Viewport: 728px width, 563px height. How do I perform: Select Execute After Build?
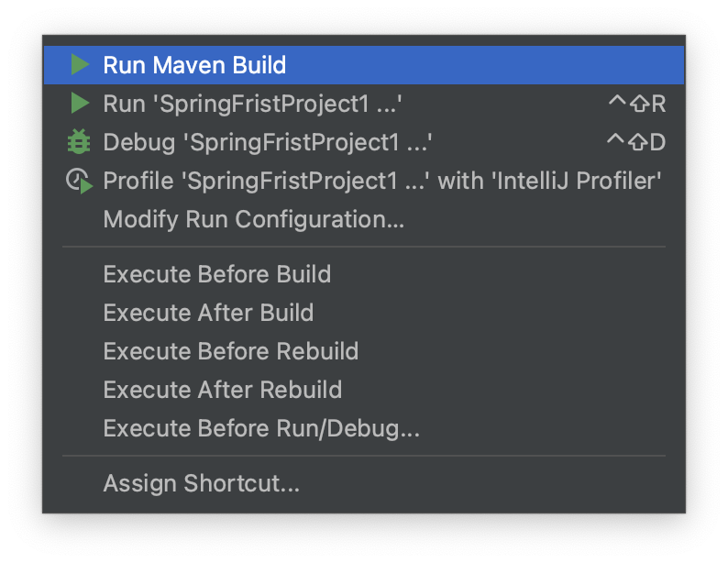[363, 313]
